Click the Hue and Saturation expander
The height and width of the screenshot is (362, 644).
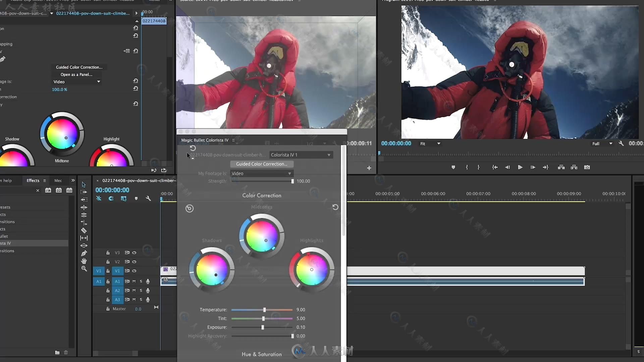261,354
